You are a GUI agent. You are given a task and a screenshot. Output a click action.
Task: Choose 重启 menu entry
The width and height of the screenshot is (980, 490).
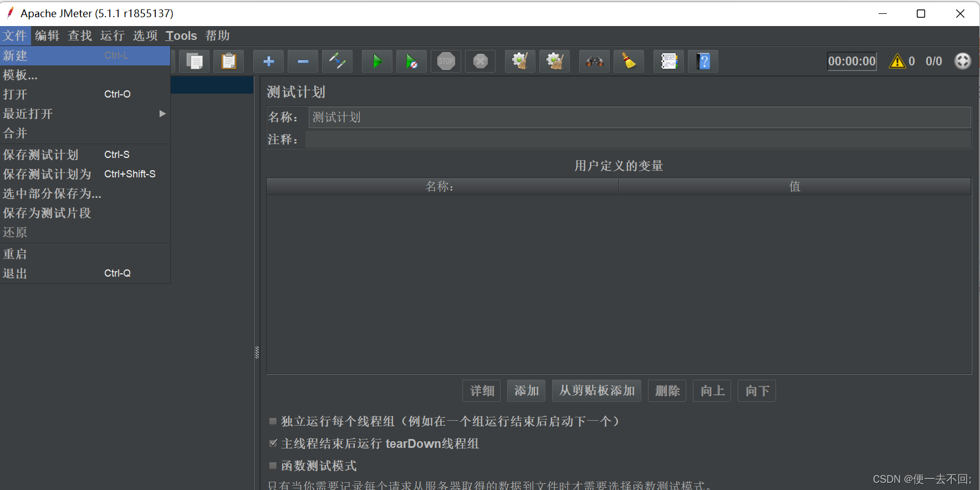(85, 254)
